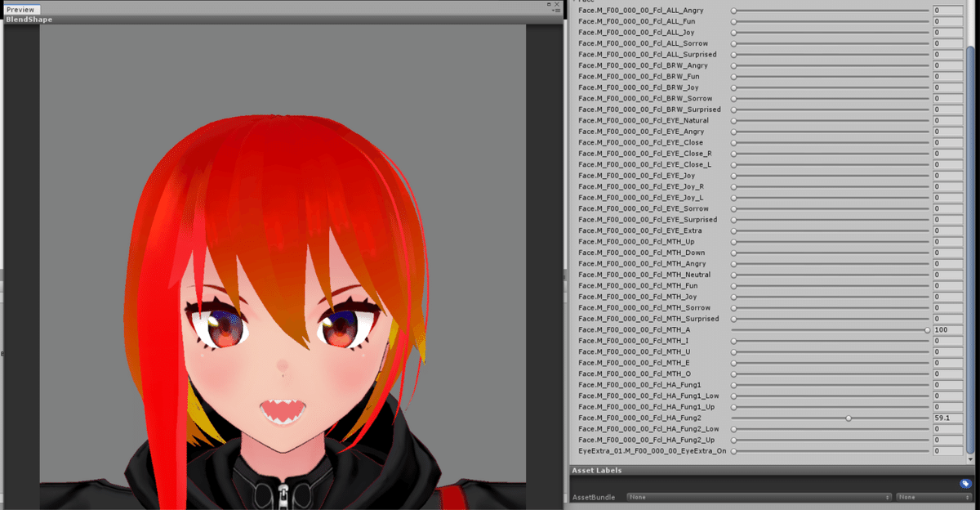The width and height of the screenshot is (980, 510).
Task: Click the Fcl_EYE_Joy_R label
Action: (x=641, y=186)
